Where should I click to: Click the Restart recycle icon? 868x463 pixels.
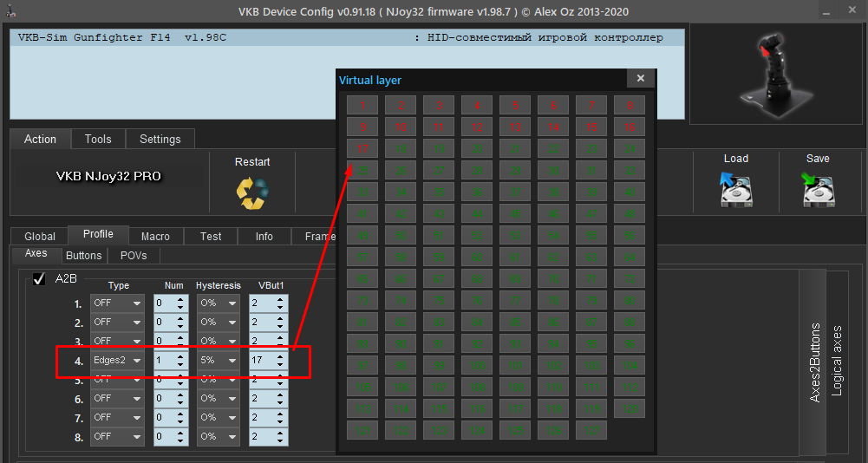252,192
